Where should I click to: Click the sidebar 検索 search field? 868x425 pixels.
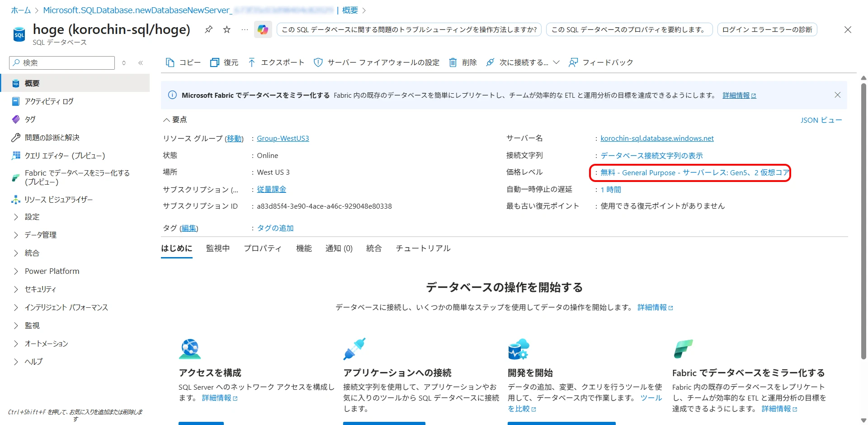click(63, 63)
